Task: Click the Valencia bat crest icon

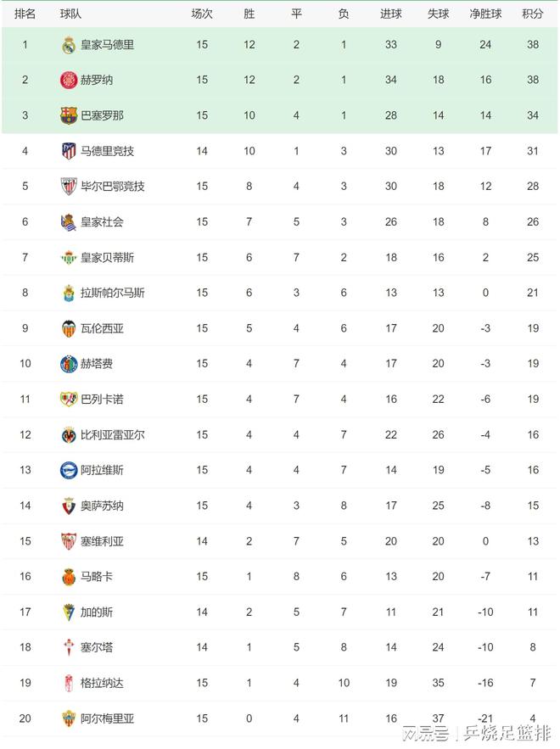Action: [x=69, y=328]
